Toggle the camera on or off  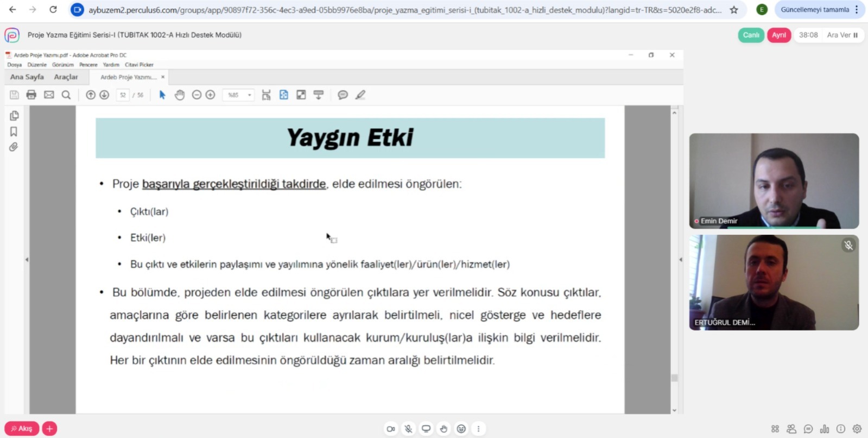(x=390, y=429)
